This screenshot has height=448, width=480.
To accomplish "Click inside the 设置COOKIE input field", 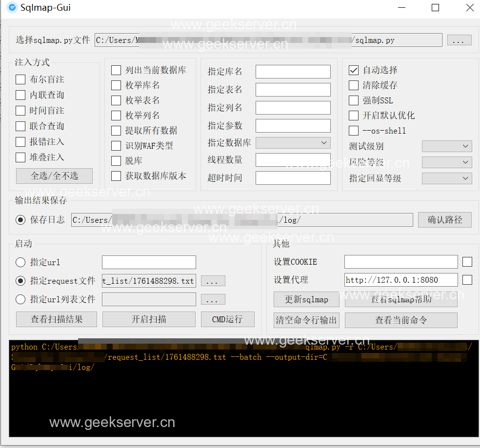I will pyautogui.click(x=400, y=262).
